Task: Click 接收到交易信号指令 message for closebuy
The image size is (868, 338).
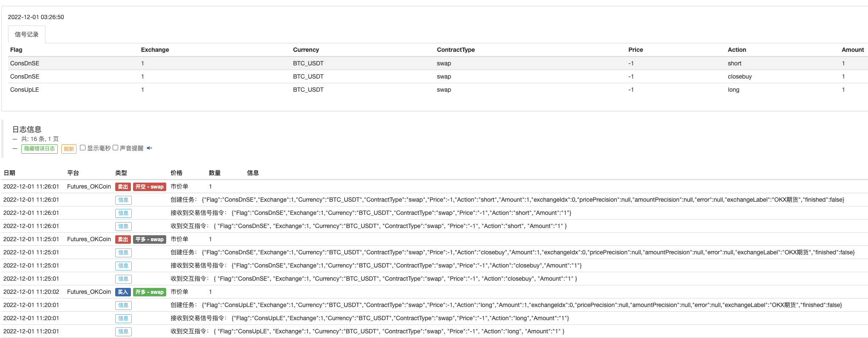Action: click(376, 265)
